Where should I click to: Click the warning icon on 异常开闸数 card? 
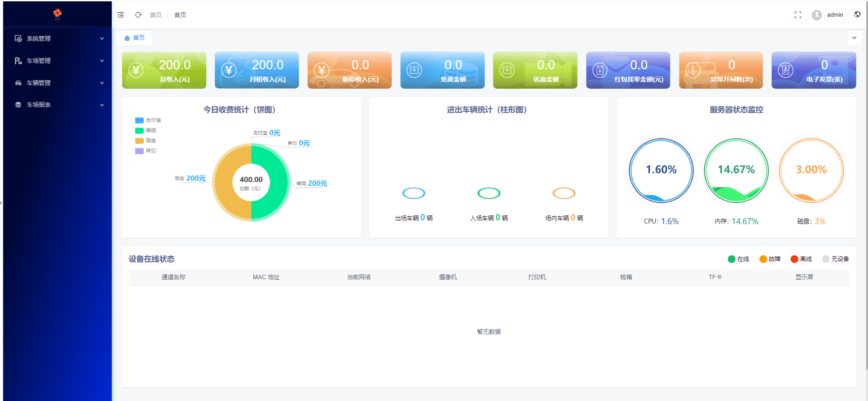693,70
